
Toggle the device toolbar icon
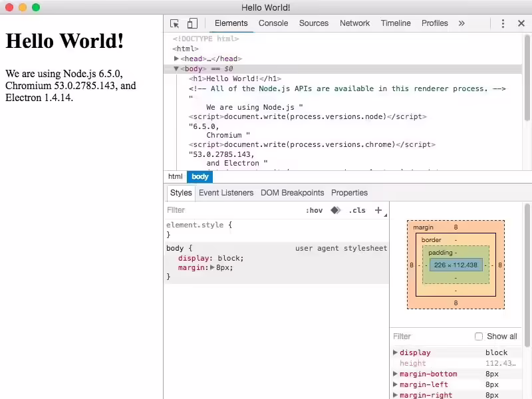(192, 23)
